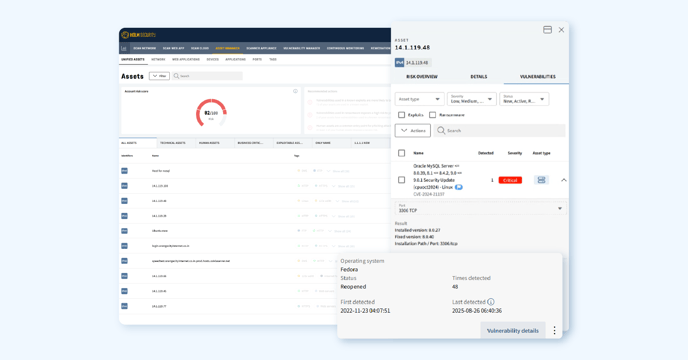Switch to the Applications tab
The width and height of the screenshot is (688, 360).
point(236,59)
